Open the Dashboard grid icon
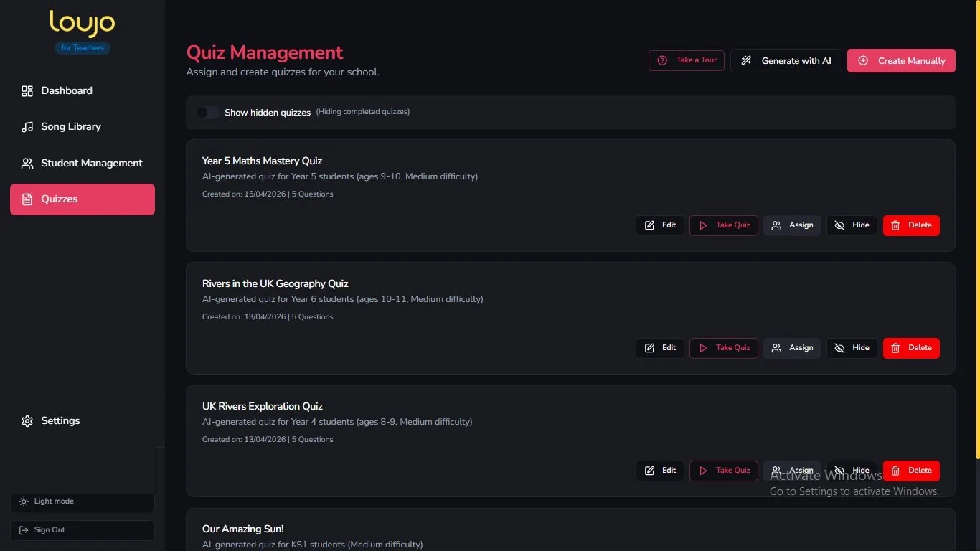This screenshot has width=980, height=551. [x=27, y=91]
